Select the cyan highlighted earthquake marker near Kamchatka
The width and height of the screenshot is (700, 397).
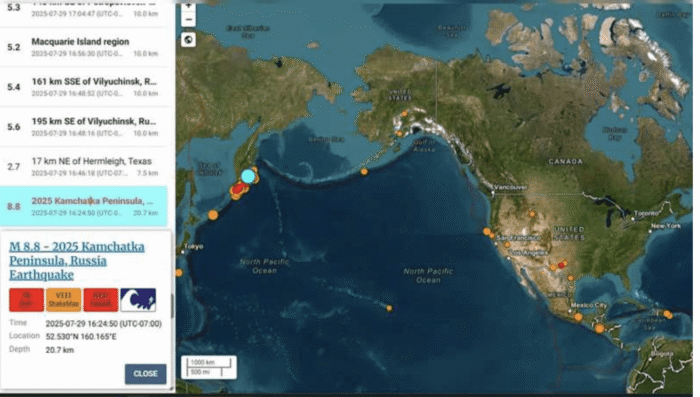pos(248,176)
